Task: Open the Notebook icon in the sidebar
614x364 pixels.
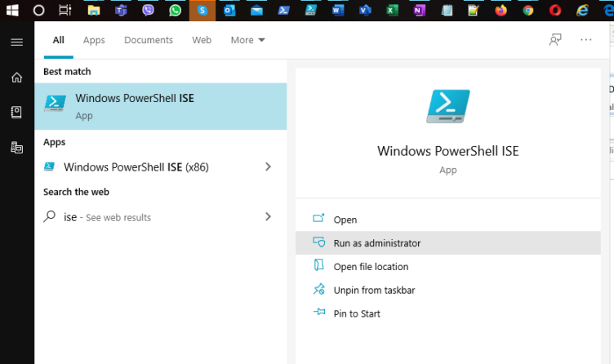Action: pyautogui.click(x=16, y=113)
